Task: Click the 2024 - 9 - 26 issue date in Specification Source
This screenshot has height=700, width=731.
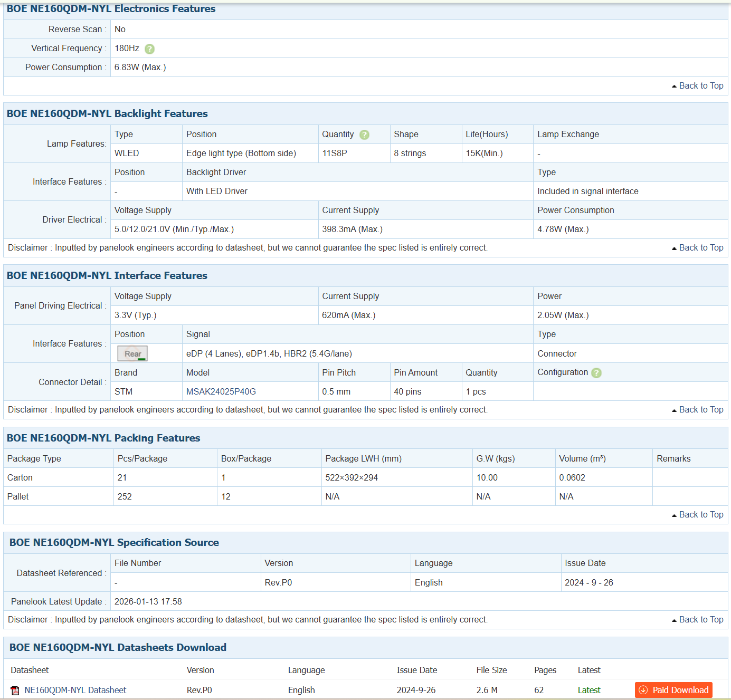Action: [x=589, y=582]
